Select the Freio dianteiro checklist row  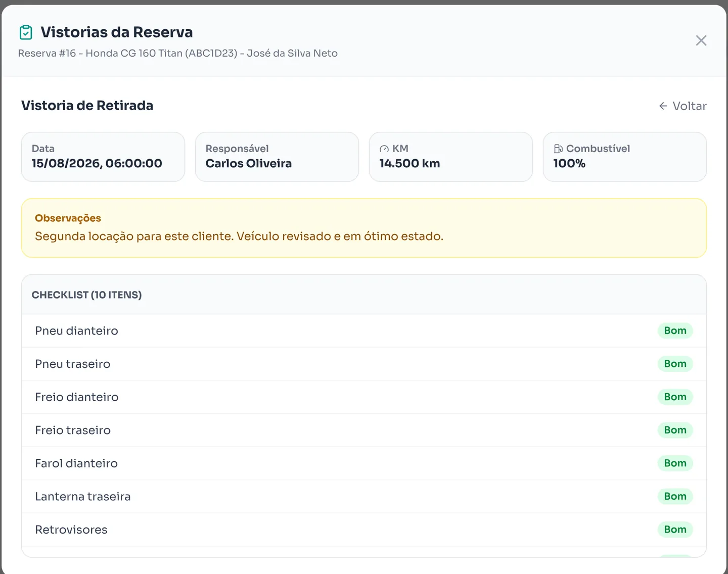point(364,397)
